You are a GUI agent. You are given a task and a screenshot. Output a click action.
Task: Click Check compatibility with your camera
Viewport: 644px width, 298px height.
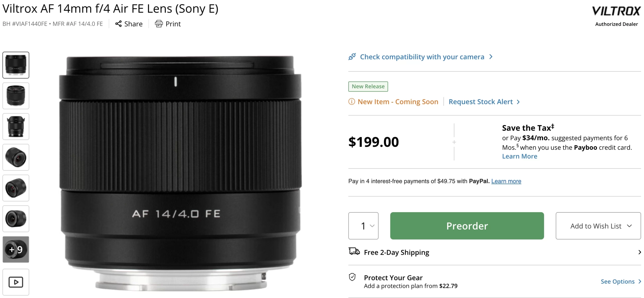point(422,57)
